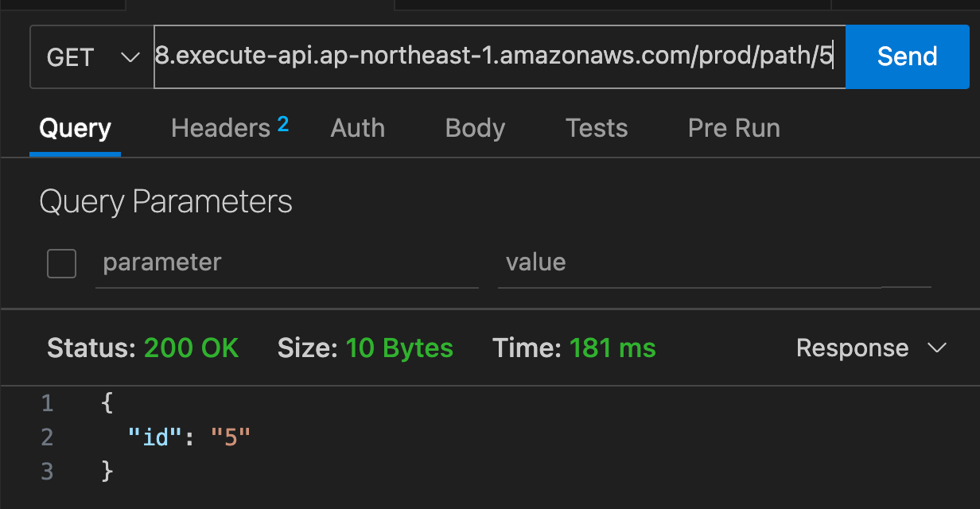980x509 pixels.
Task: Click into the request URL field
Action: click(x=500, y=56)
